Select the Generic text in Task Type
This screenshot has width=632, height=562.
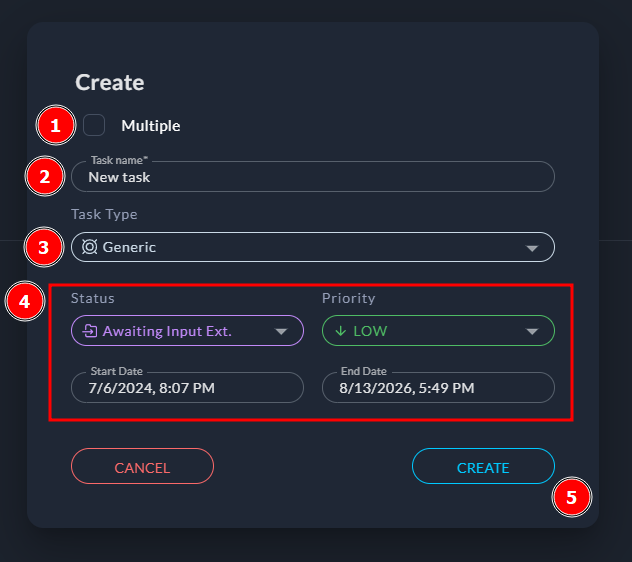(129, 247)
